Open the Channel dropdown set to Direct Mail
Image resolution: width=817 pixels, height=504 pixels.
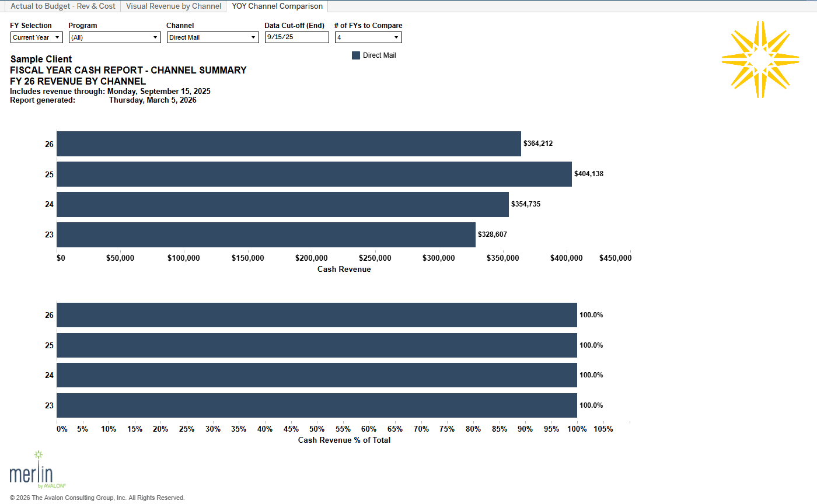[213, 37]
